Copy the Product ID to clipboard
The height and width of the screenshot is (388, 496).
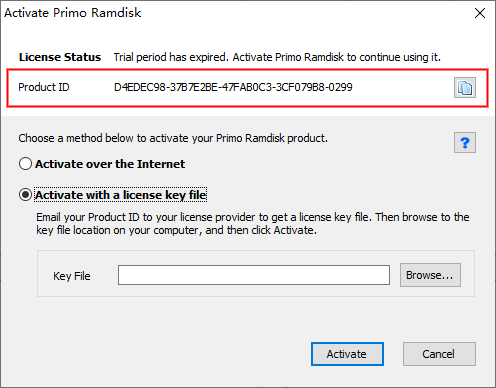tap(465, 88)
